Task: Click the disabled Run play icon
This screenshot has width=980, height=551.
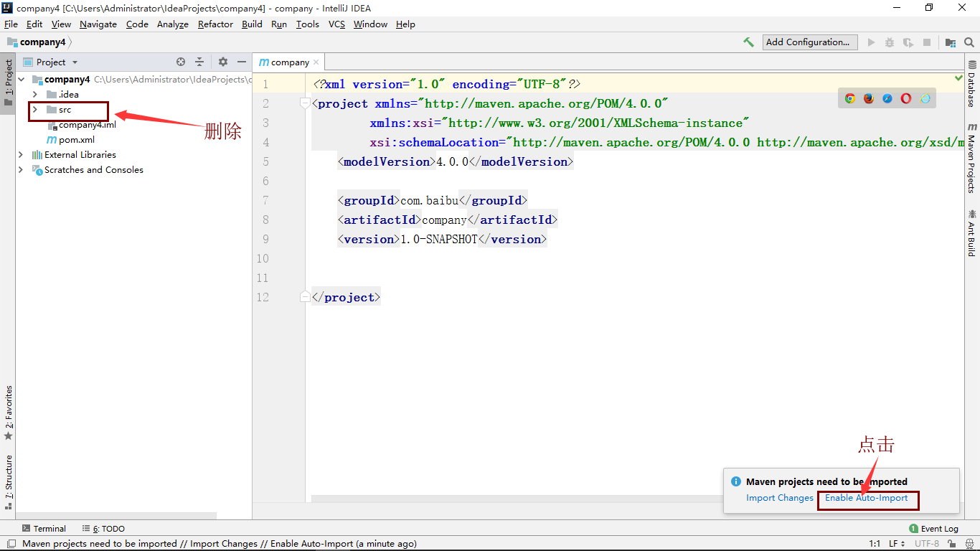Action: [x=871, y=42]
